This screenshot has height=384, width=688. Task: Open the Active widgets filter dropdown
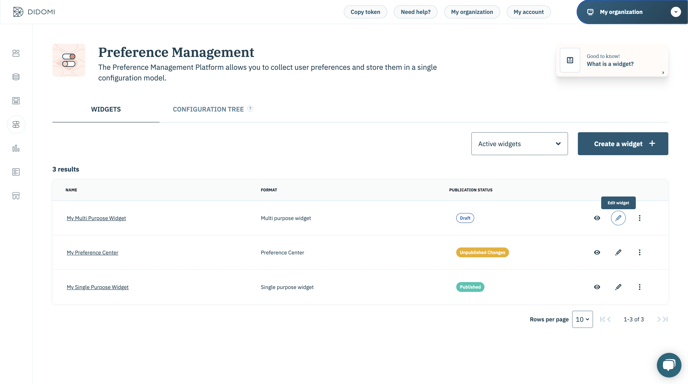click(x=519, y=144)
